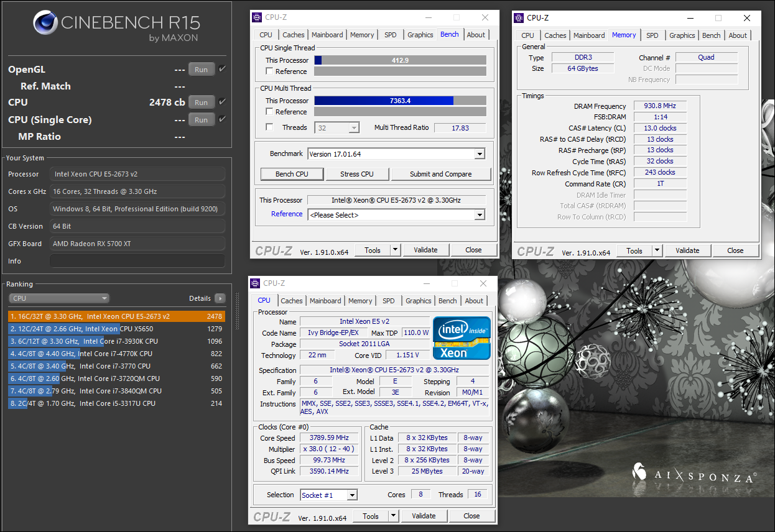Click Close button in Bench CPU-Z window
Image resolution: width=775 pixels, height=532 pixels.
tap(473, 250)
